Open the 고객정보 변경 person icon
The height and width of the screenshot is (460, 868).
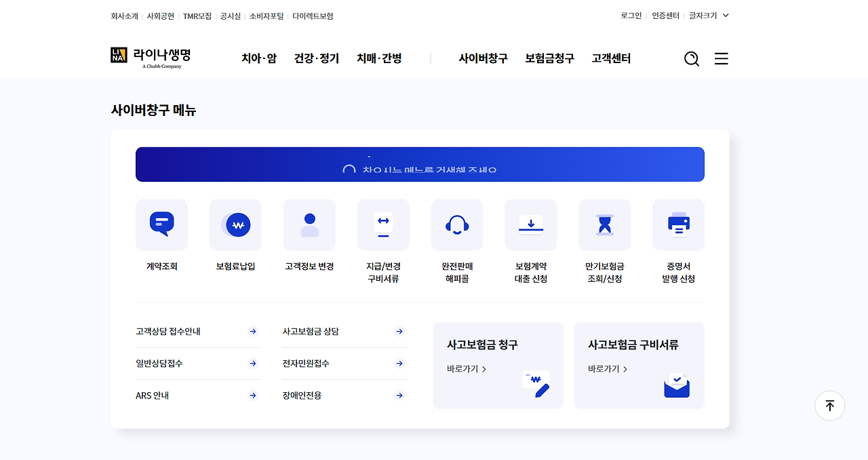pos(309,225)
